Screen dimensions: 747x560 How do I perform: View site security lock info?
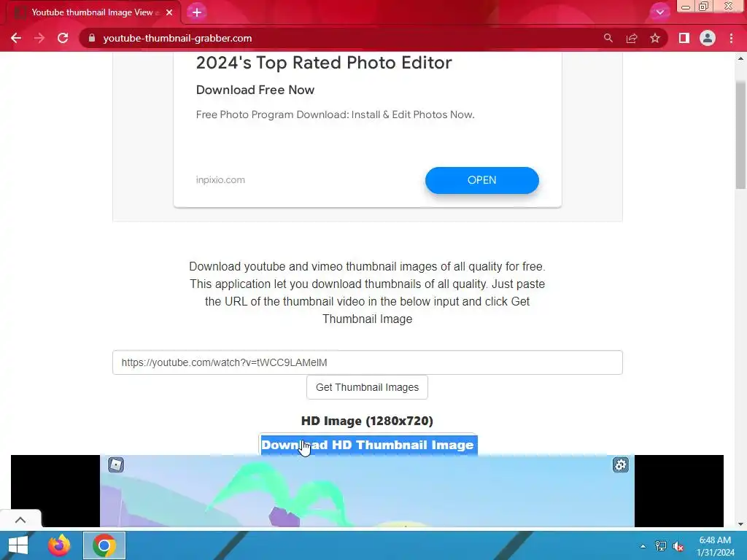(x=92, y=38)
